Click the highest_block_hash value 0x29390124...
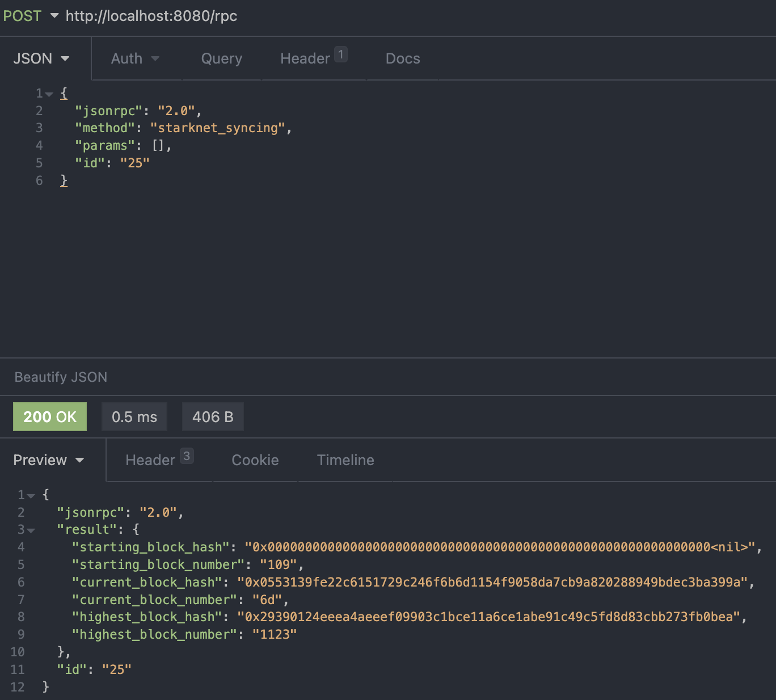The height and width of the screenshot is (700, 776). coord(489,617)
